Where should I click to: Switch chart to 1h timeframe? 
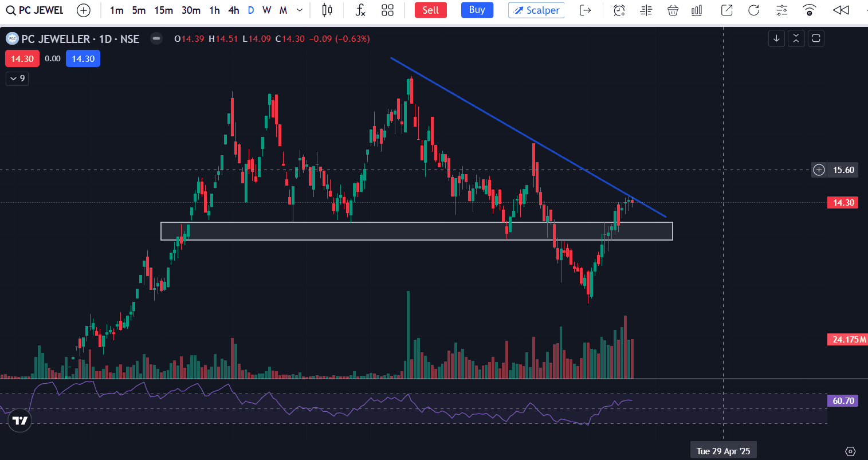(x=214, y=10)
